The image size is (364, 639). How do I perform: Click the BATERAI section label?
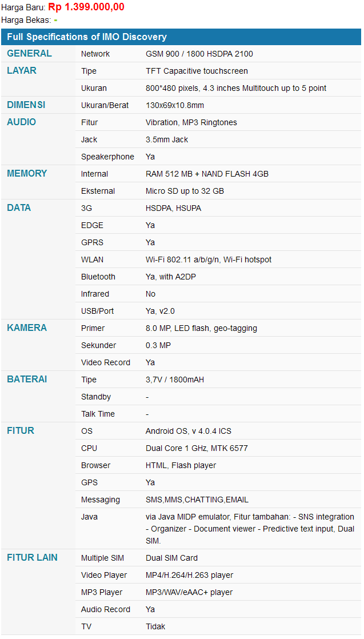[27, 380]
